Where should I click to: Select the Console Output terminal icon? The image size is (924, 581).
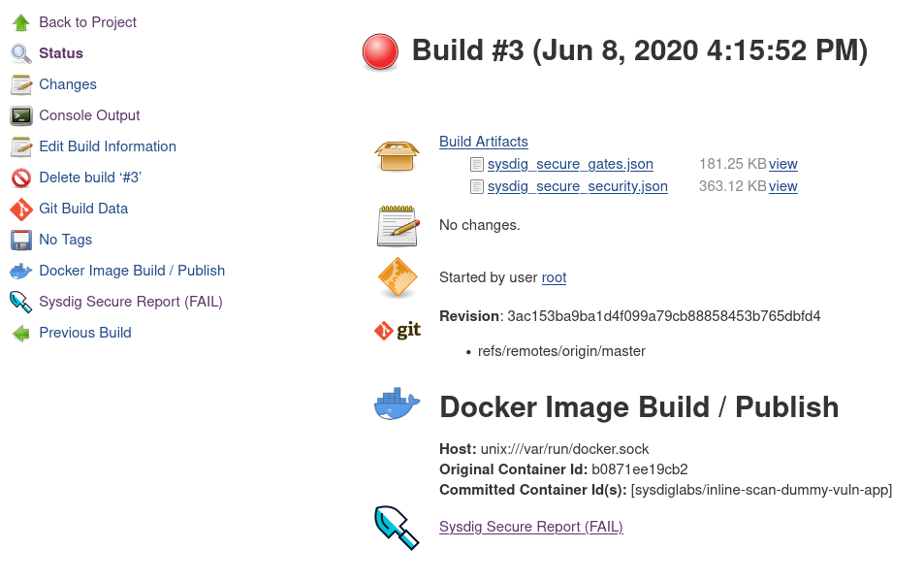(x=20, y=115)
